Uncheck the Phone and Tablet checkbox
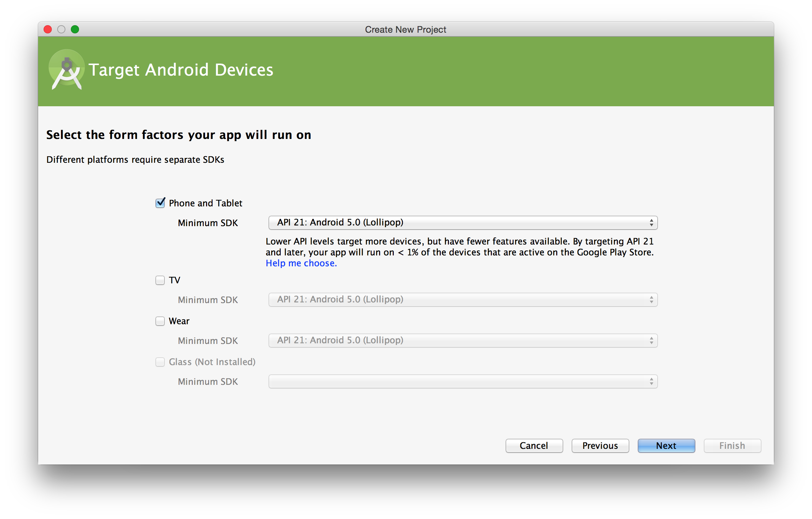 (x=160, y=203)
